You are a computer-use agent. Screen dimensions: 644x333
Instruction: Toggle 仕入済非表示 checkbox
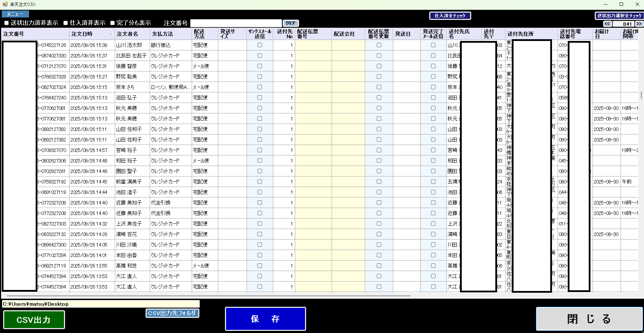tap(65, 23)
